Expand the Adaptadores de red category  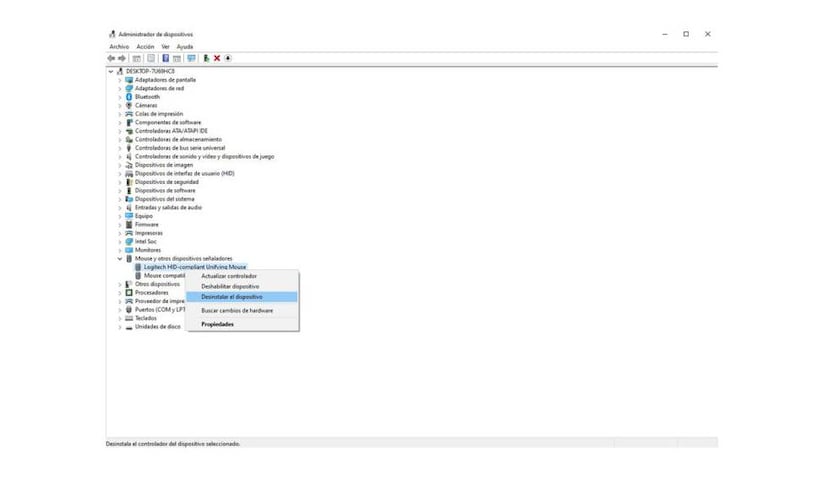tap(120, 88)
